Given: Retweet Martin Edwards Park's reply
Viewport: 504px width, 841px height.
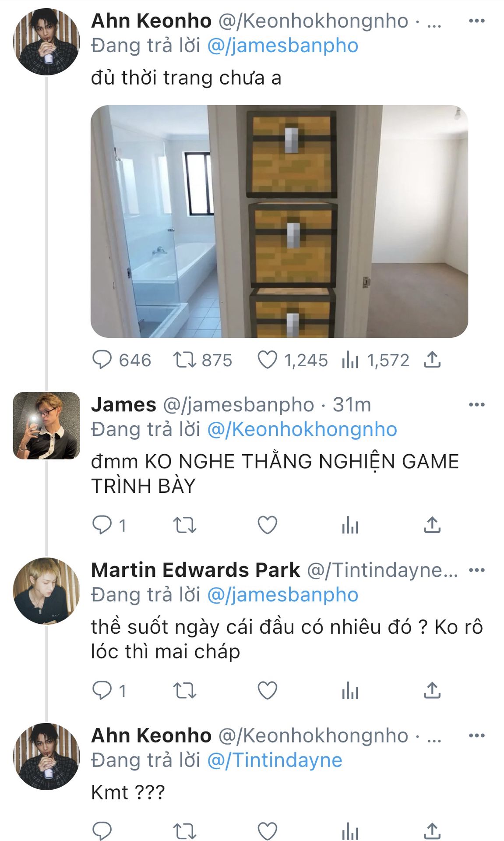Looking at the screenshot, I should (x=184, y=690).
